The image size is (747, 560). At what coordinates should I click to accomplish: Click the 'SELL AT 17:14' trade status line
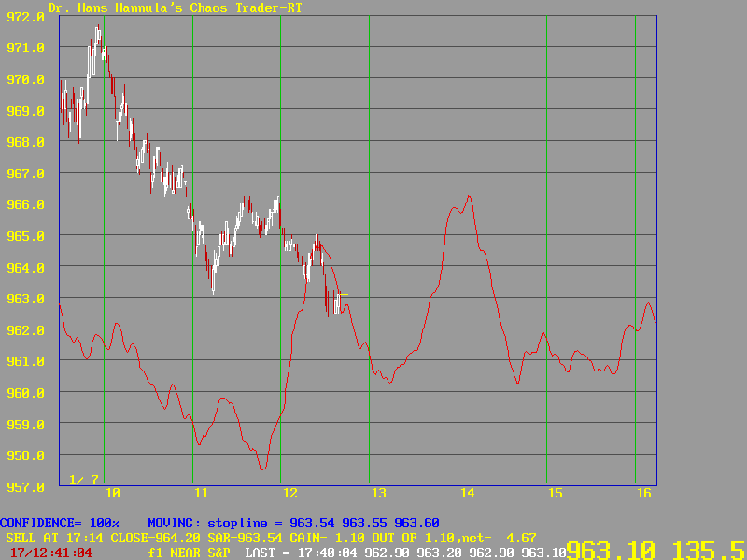tap(271, 539)
